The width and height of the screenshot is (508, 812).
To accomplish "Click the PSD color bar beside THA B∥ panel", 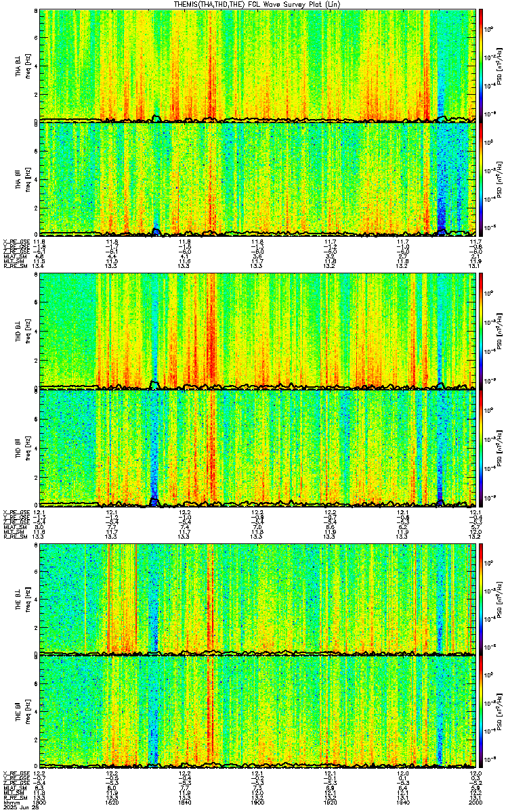I will pyautogui.click(x=481, y=177).
